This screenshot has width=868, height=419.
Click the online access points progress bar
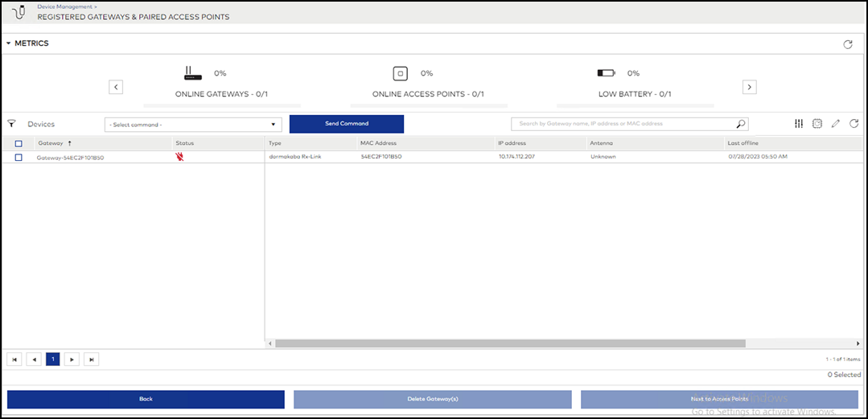[x=429, y=105]
